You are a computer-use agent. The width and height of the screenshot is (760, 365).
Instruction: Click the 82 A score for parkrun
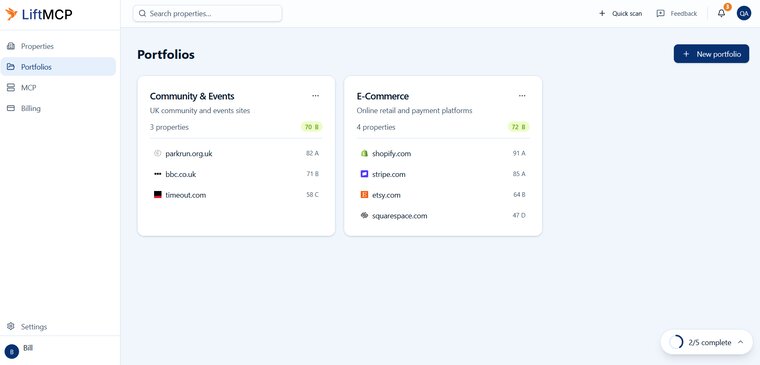(x=312, y=153)
